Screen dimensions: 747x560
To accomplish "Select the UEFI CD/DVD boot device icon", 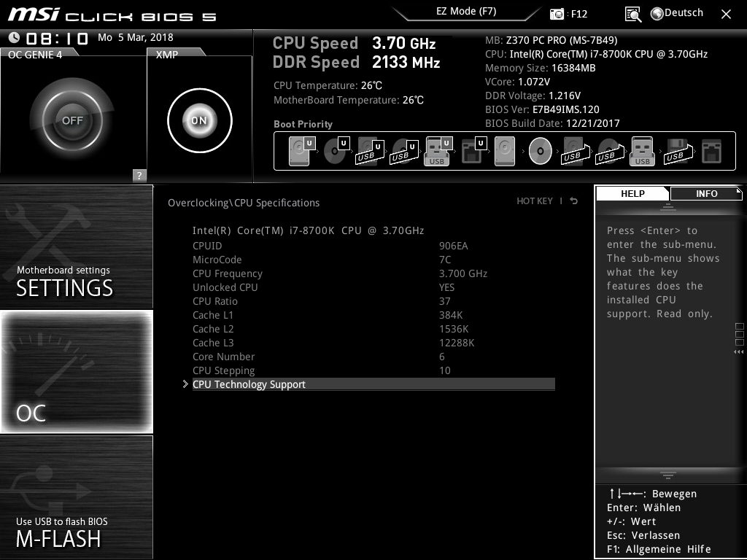I will click(336, 151).
